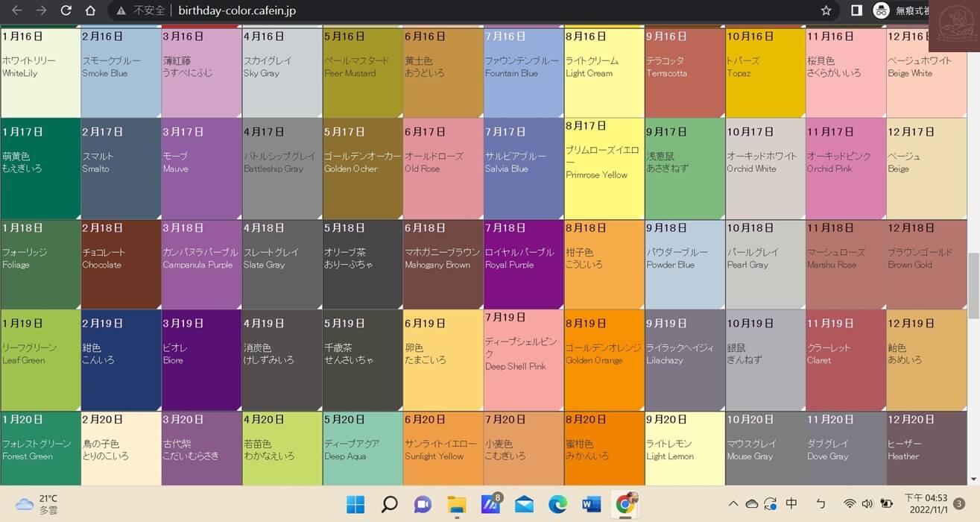Go to the browser home page
This screenshot has width=980, height=522.
(x=90, y=10)
